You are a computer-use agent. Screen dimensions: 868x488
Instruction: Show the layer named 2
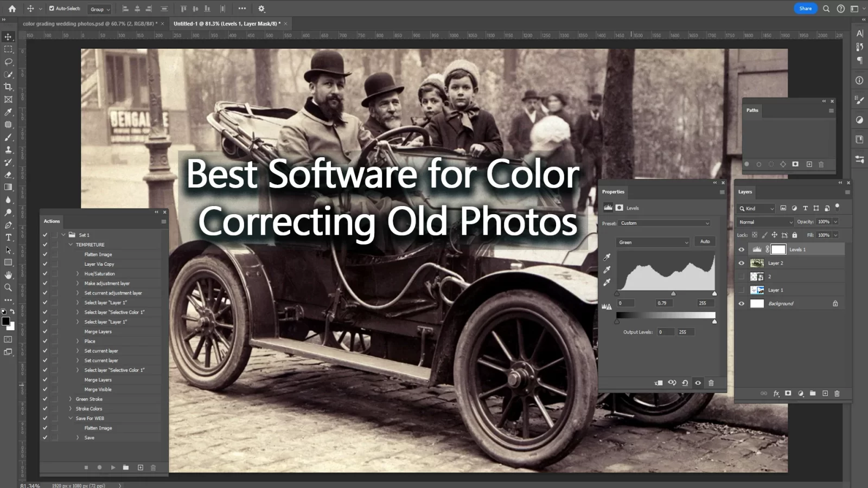[741, 277]
